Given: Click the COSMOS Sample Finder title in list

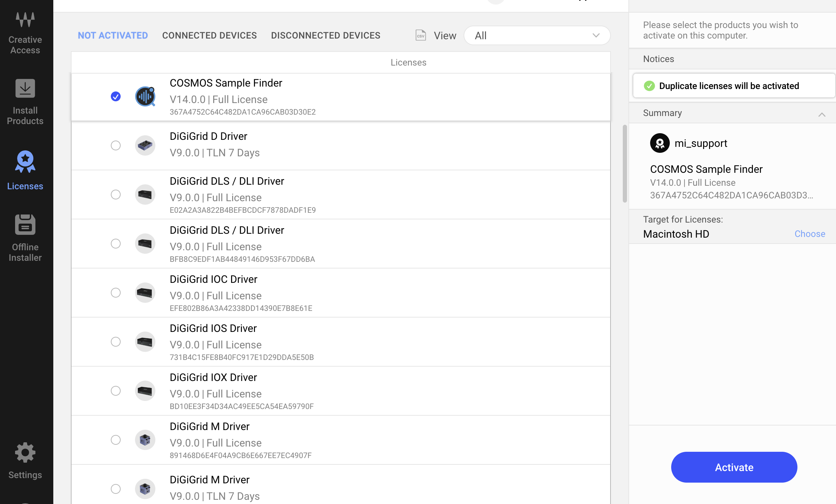Looking at the screenshot, I should pyautogui.click(x=226, y=83).
